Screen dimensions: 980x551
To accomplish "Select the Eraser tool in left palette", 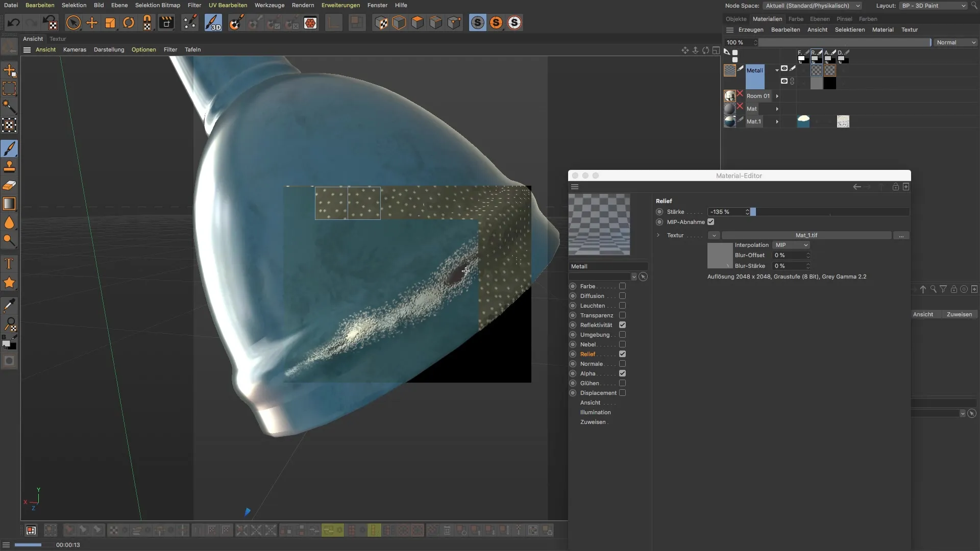I will click(x=9, y=185).
